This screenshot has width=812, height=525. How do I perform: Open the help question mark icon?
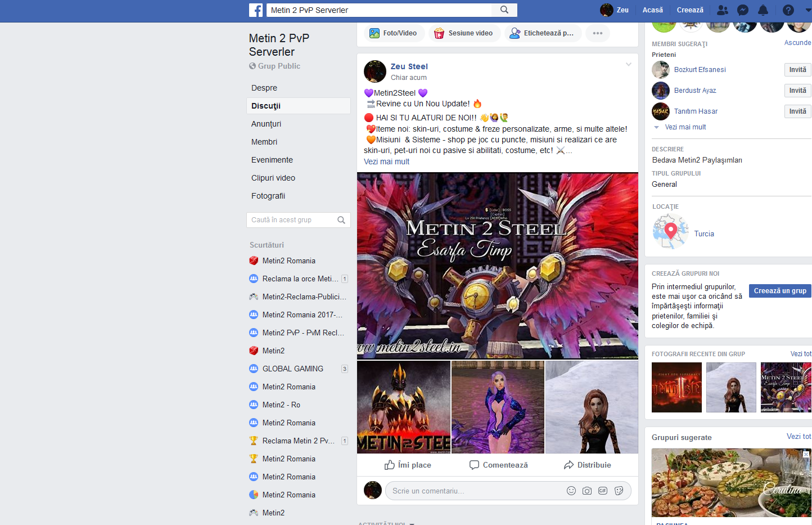[788, 10]
